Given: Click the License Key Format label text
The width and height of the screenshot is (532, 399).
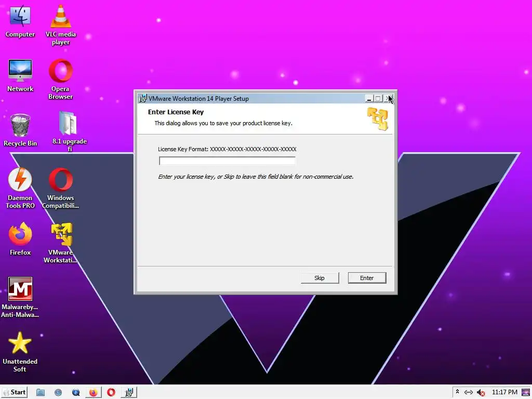Looking at the screenshot, I should pos(227,149).
